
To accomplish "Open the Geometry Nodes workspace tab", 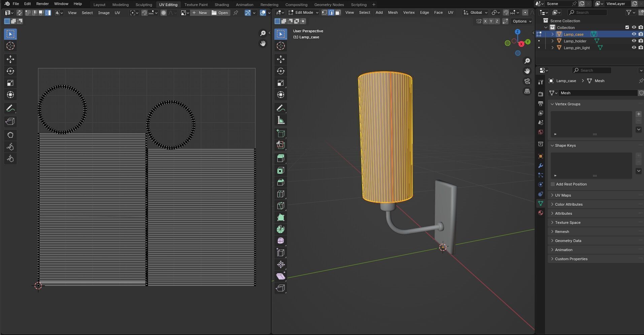I will click(x=329, y=5).
